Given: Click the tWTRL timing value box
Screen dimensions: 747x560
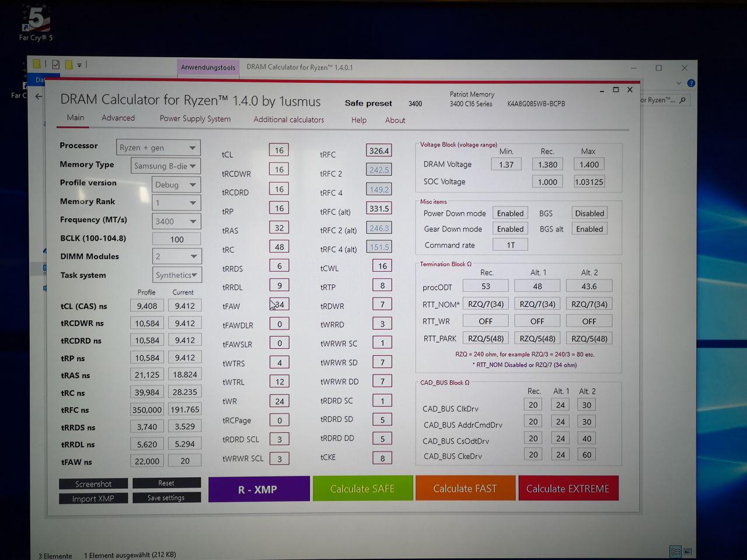Looking at the screenshot, I should click(280, 381).
